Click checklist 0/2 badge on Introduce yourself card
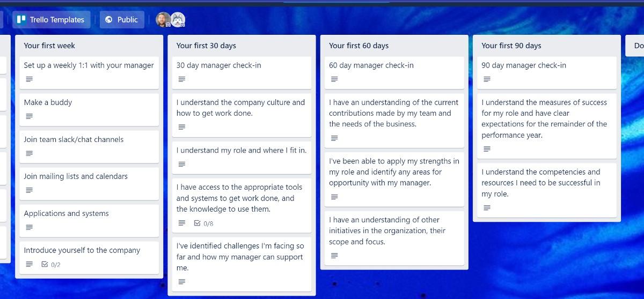 (51, 264)
